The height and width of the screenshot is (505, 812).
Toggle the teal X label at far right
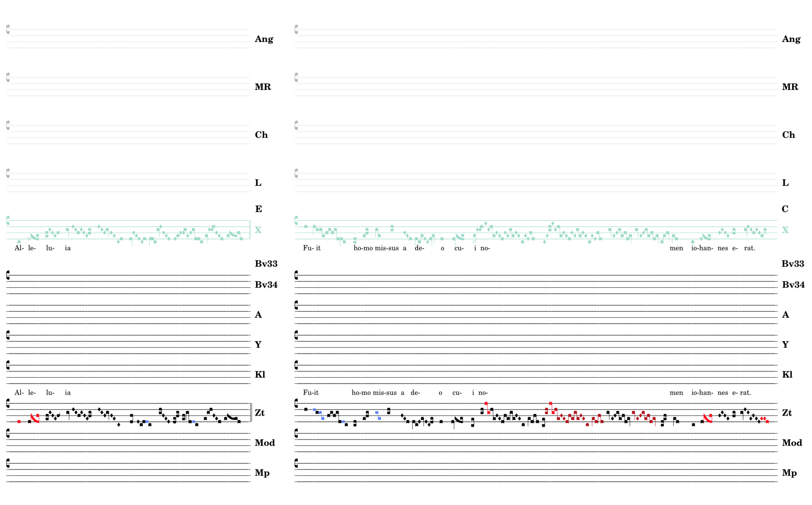[785, 230]
